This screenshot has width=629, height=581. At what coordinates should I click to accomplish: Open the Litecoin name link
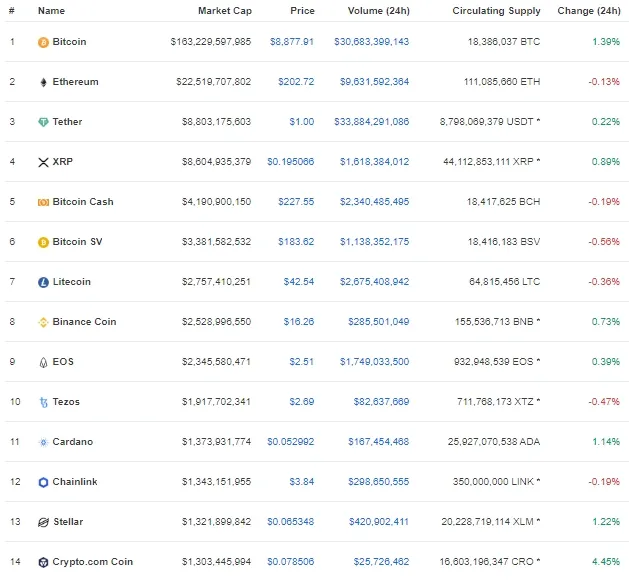(72, 282)
